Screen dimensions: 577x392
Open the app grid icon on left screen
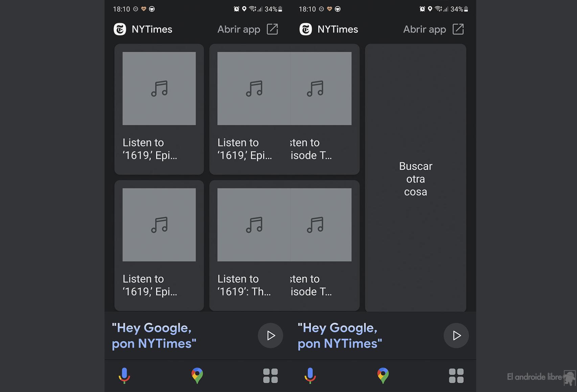[270, 376]
